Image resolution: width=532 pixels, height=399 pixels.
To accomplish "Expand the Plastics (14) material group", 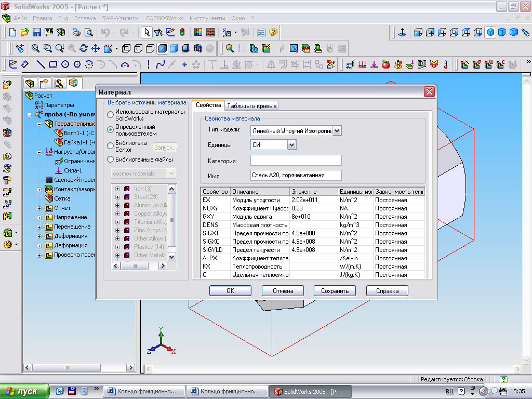I will tap(118, 247).
